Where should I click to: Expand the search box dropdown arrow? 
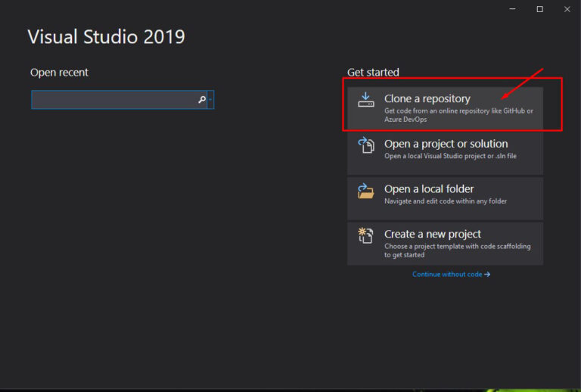[x=210, y=99]
